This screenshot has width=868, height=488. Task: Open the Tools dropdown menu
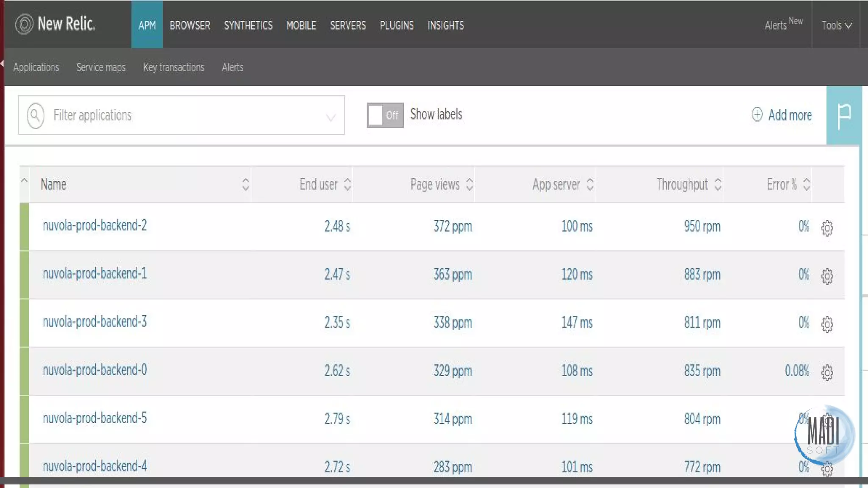click(x=837, y=25)
